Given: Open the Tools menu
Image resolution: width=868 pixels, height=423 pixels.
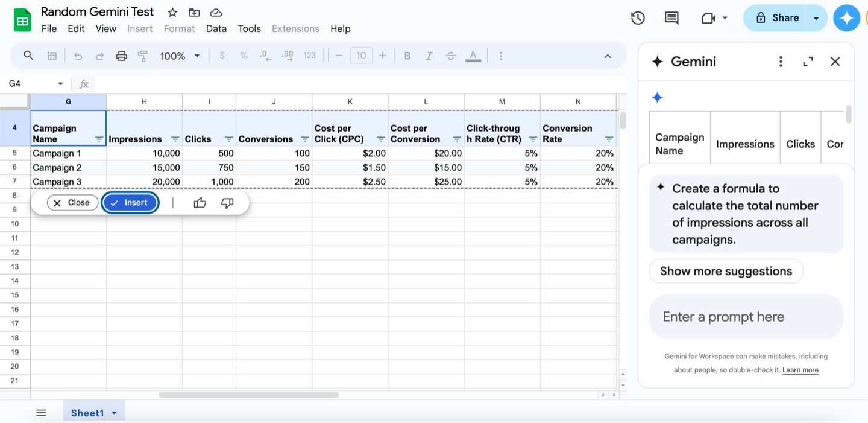Looking at the screenshot, I should click(249, 28).
